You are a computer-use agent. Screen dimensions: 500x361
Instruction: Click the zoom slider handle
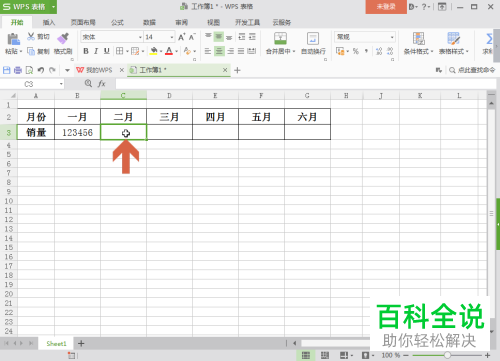tap(447, 355)
